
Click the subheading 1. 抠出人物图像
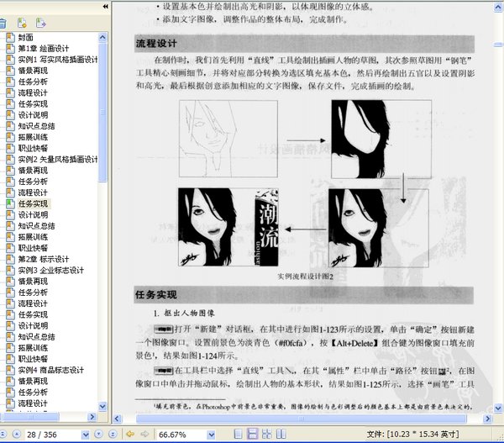pos(184,313)
